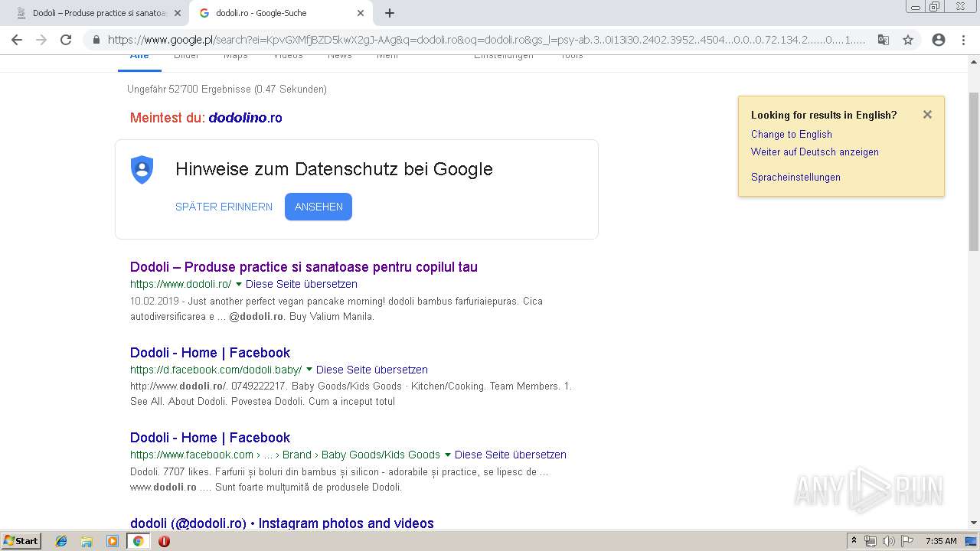
Task: Open dodoli Instagram photos result
Action: click(x=282, y=523)
